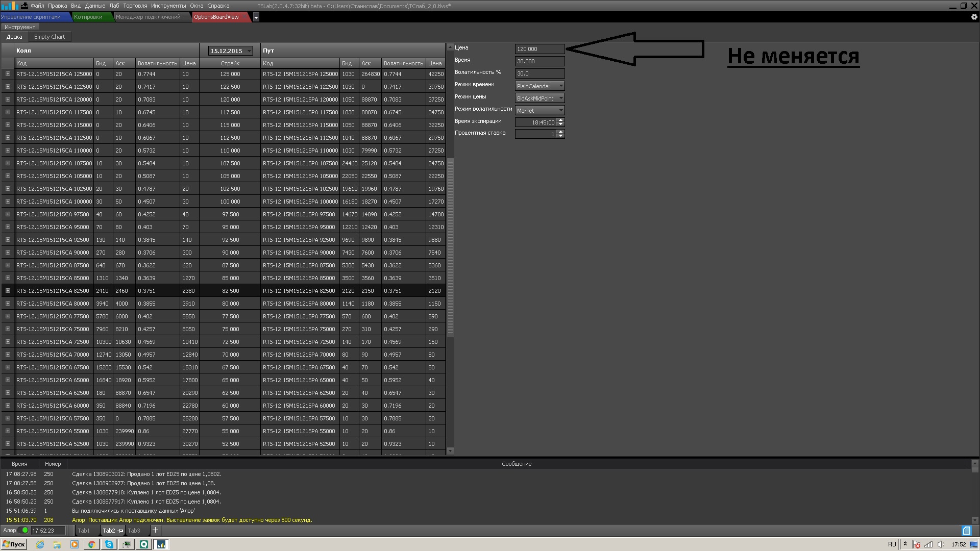Open the settings gear in the top-right corner
980x551 pixels.
tap(974, 17)
